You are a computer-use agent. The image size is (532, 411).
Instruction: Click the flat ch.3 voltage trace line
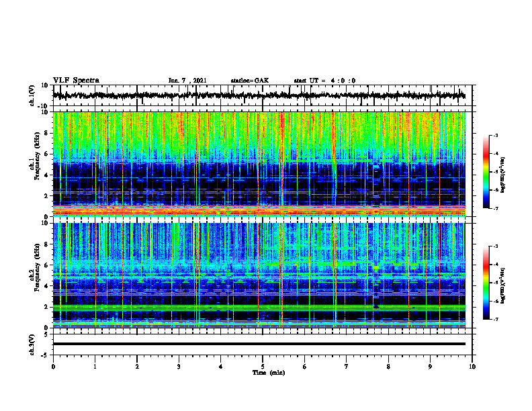259,344
